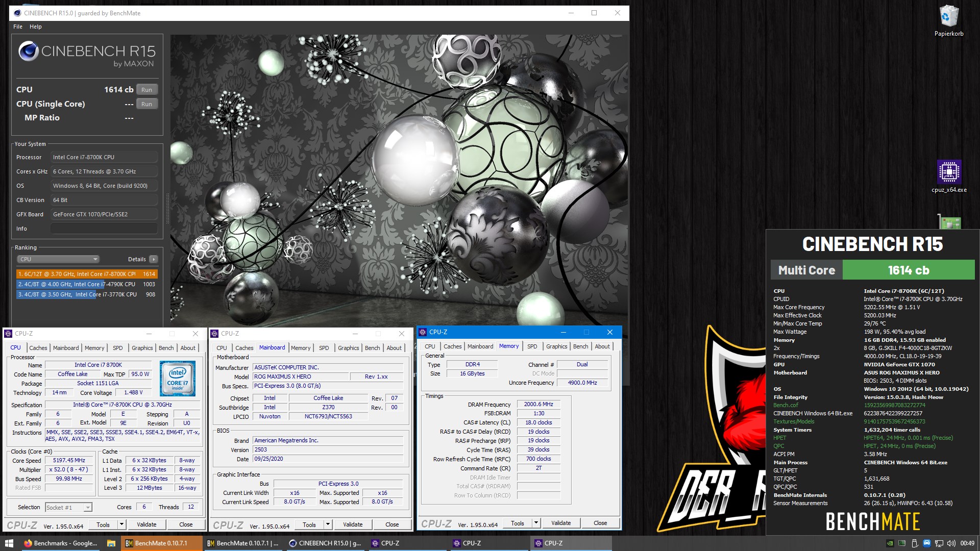Expand Tools dropdown arrow in right CPU-Z window
Screen dimensions: 980x551
(x=536, y=523)
